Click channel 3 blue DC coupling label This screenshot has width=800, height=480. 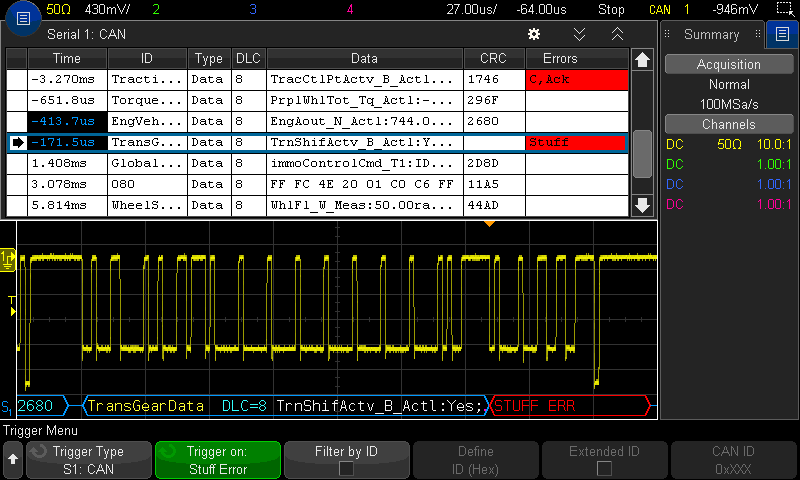point(674,184)
